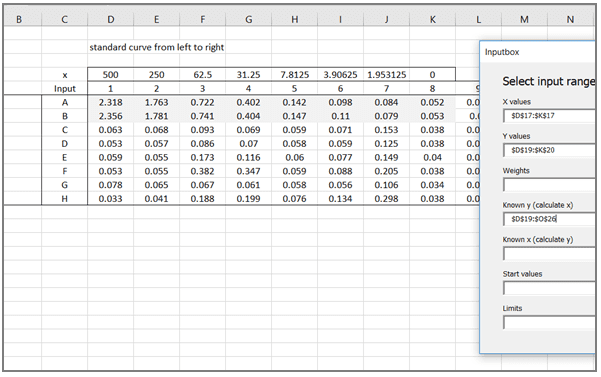The image size is (601, 377).
Task: Click the Limits input field
Action: (x=550, y=323)
